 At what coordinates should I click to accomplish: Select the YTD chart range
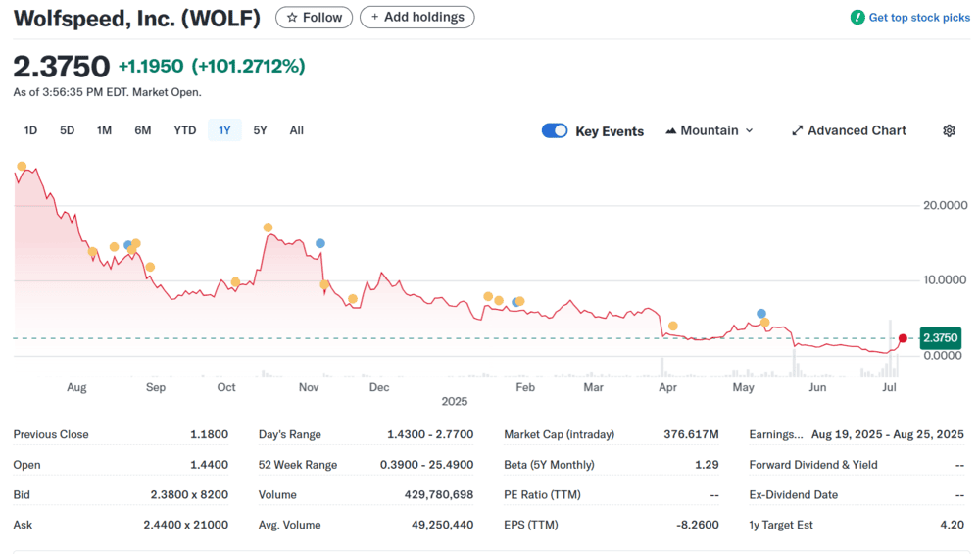coord(185,130)
